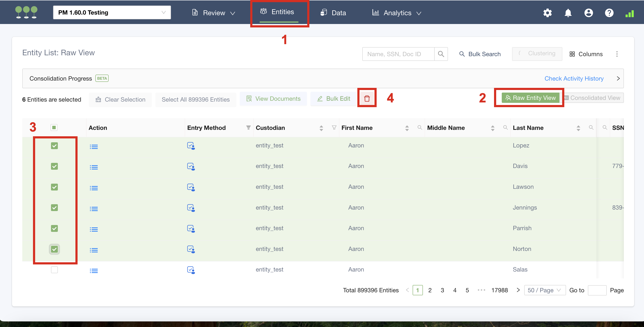Click the Custodian column filter funnel icon
644x327 pixels.
pos(334,128)
